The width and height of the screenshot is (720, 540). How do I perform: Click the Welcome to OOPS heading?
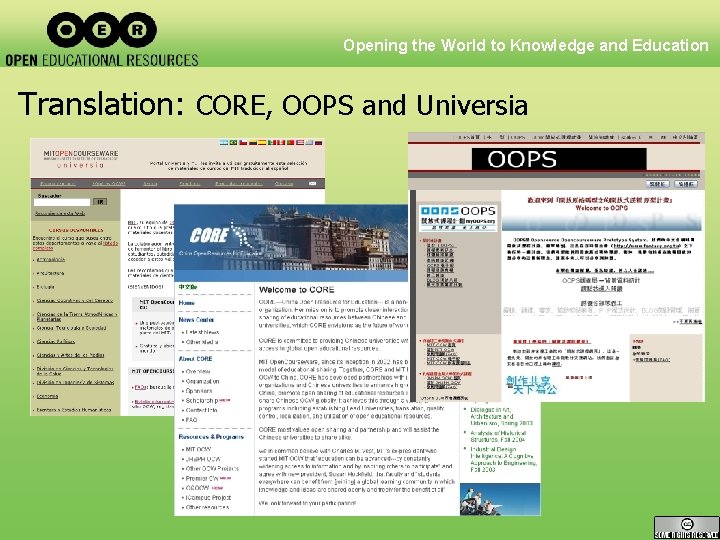(602, 208)
